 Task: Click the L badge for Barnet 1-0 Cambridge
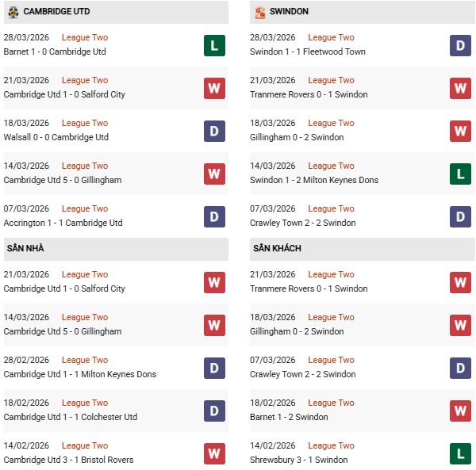[214, 45]
